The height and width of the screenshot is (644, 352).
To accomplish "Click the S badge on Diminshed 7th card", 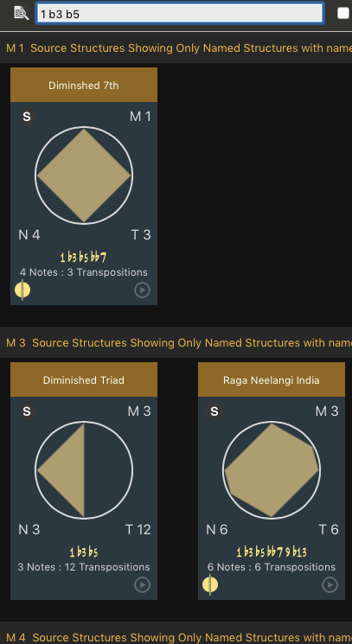I will coord(27,117).
